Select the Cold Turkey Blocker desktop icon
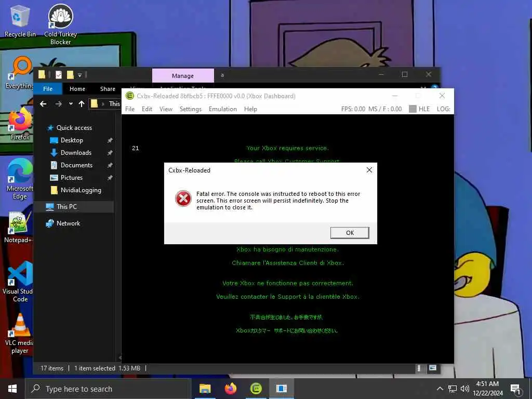The image size is (532, 399). [x=60, y=24]
